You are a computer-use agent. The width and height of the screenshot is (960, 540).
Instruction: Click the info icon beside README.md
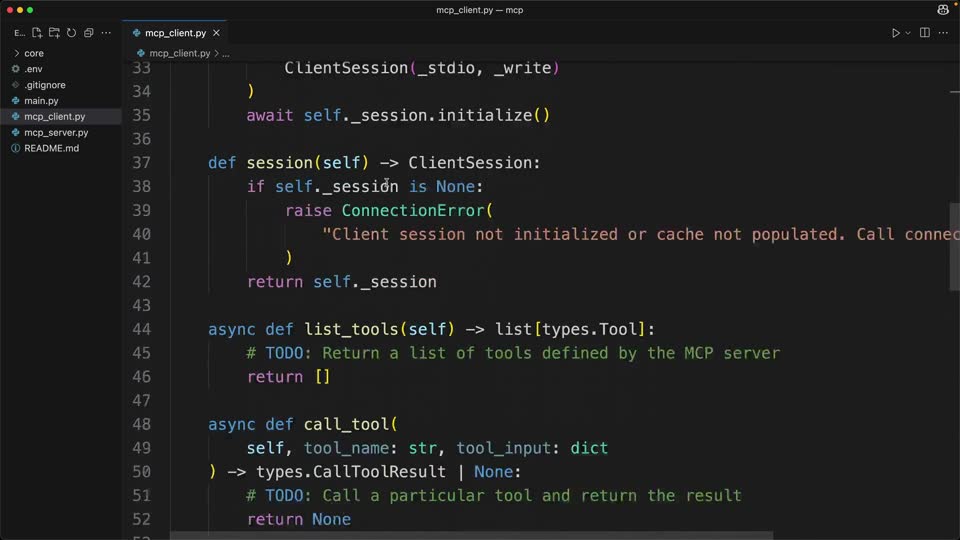click(15, 148)
